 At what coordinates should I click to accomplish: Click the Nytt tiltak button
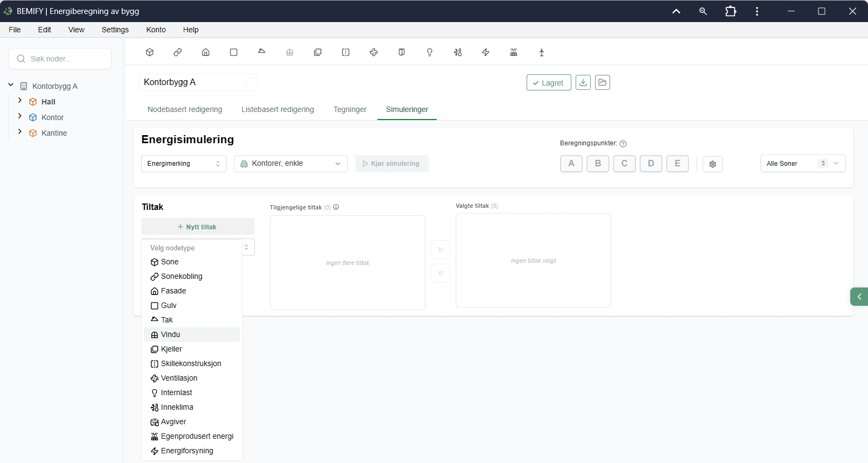point(198,227)
